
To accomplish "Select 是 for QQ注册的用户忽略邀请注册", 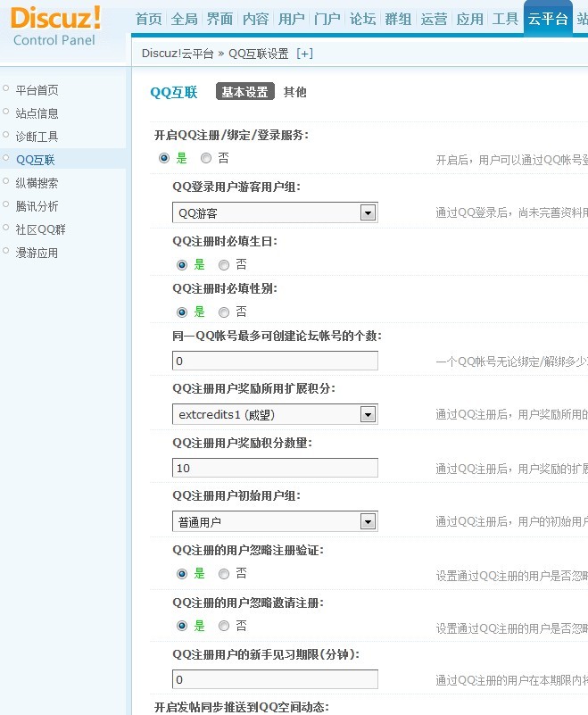I will [182, 626].
